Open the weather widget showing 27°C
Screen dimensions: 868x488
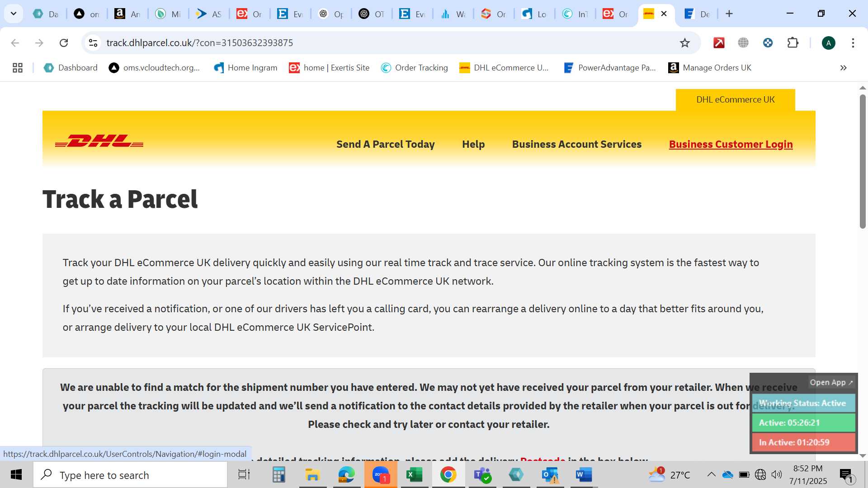[669, 475]
